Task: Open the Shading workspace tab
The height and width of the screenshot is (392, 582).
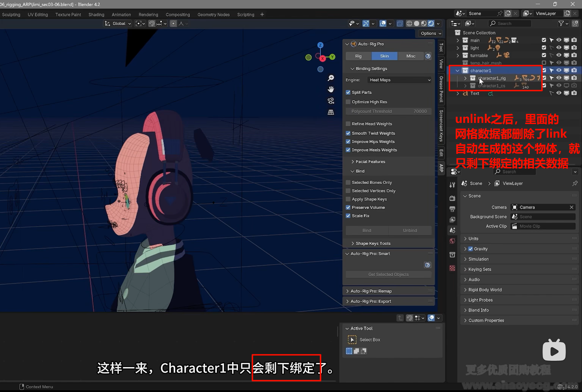Action: (96, 14)
